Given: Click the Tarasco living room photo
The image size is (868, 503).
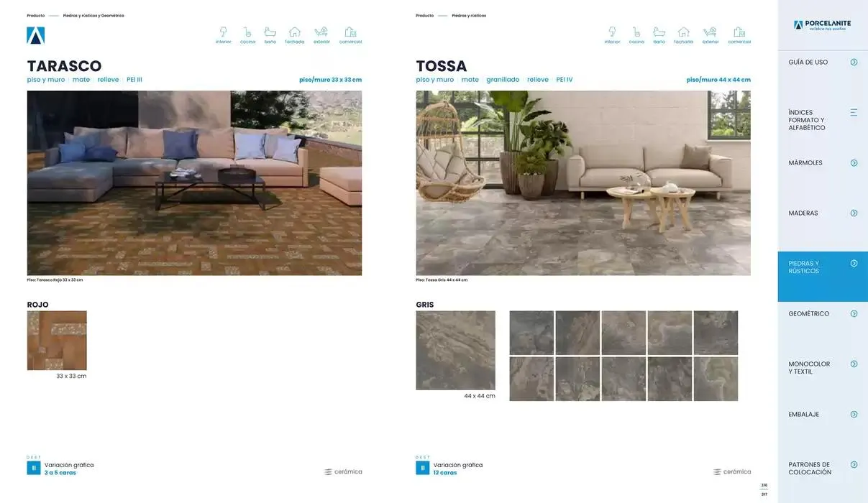Looking at the screenshot, I should pos(194,183).
